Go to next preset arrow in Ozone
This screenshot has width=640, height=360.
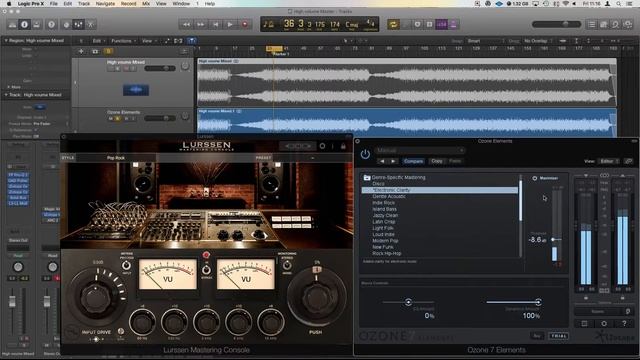coord(393,161)
